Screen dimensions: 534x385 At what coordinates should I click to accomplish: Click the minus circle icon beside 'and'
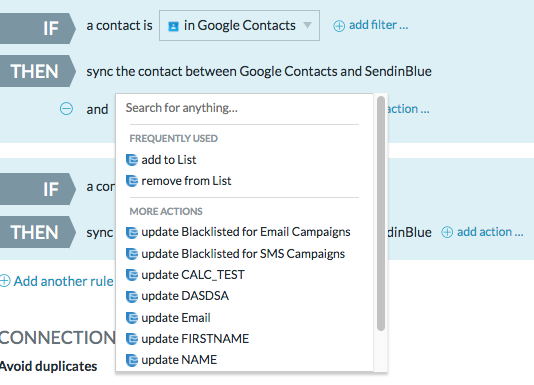(66, 109)
